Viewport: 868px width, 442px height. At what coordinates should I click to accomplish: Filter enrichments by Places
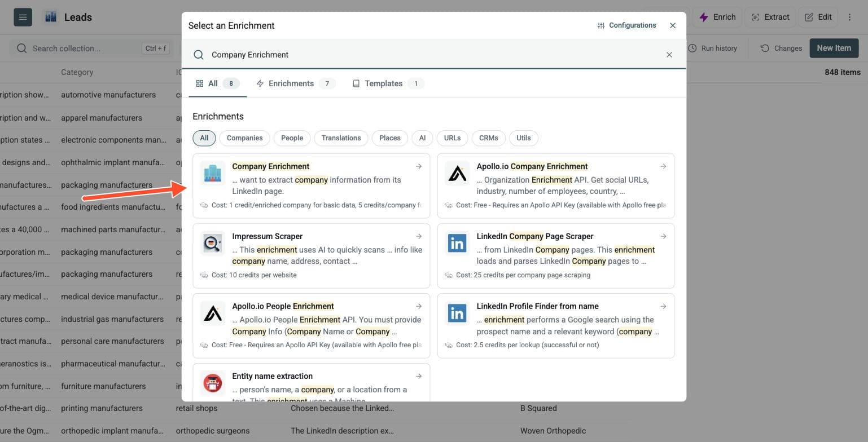390,138
